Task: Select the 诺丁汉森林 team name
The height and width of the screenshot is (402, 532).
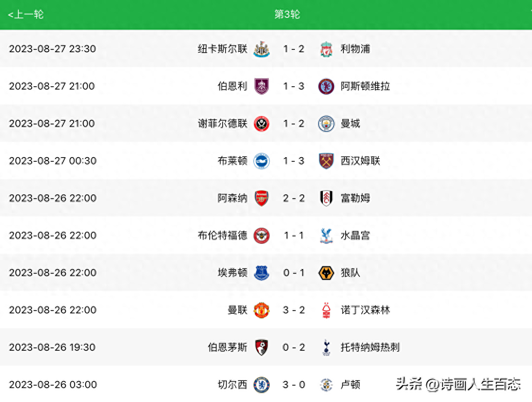Action: click(x=365, y=310)
